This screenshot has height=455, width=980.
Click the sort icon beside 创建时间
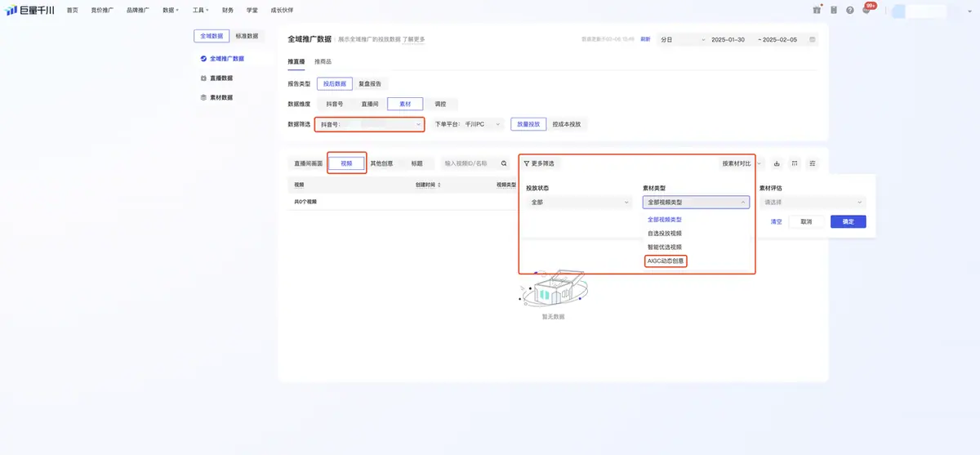coord(440,185)
